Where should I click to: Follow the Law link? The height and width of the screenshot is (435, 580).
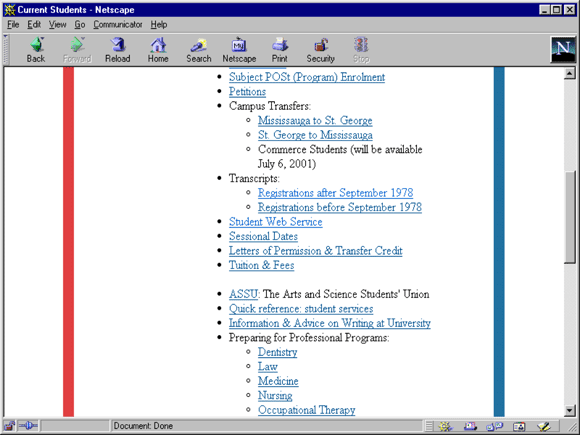tap(268, 367)
